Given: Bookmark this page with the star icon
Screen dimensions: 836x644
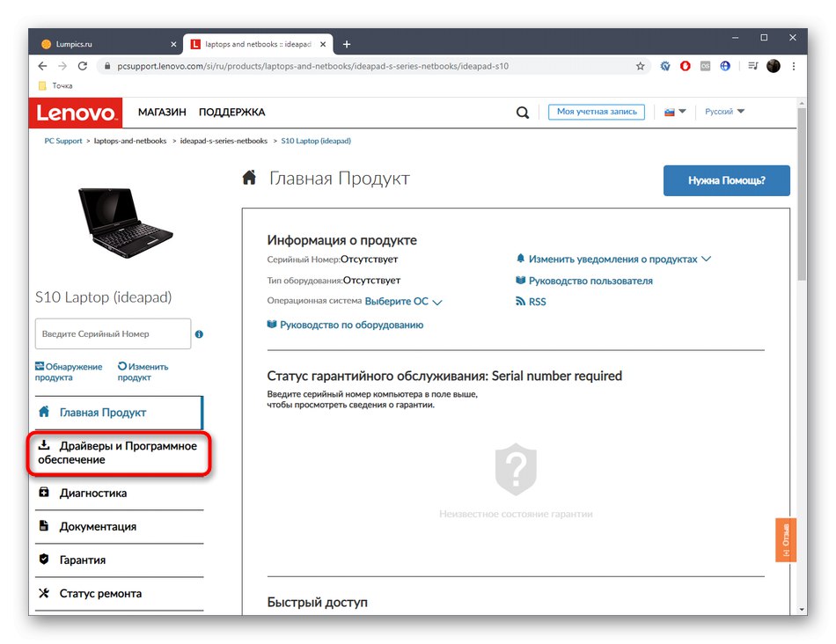Looking at the screenshot, I should click(x=641, y=66).
